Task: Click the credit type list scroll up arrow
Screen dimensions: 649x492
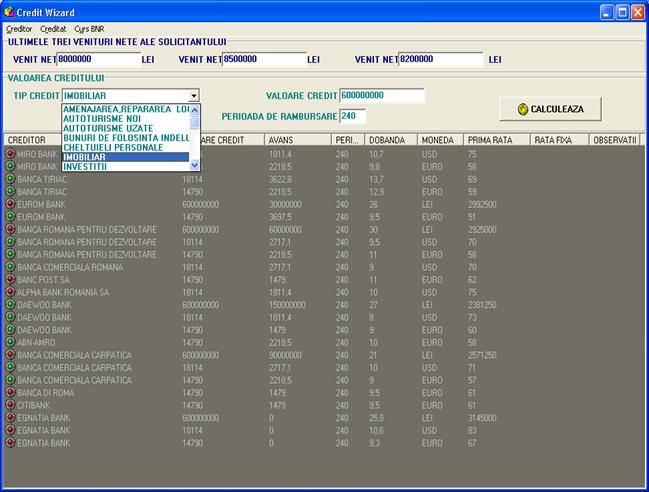Action: (x=195, y=110)
